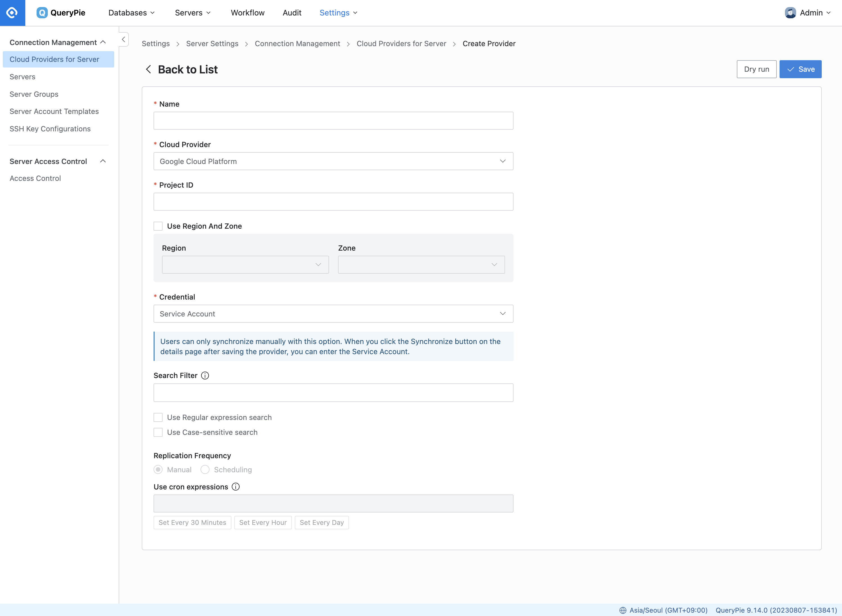The height and width of the screenshot is (616, 842).
Task: Open the Servers top menu
Action: point(193,13)
